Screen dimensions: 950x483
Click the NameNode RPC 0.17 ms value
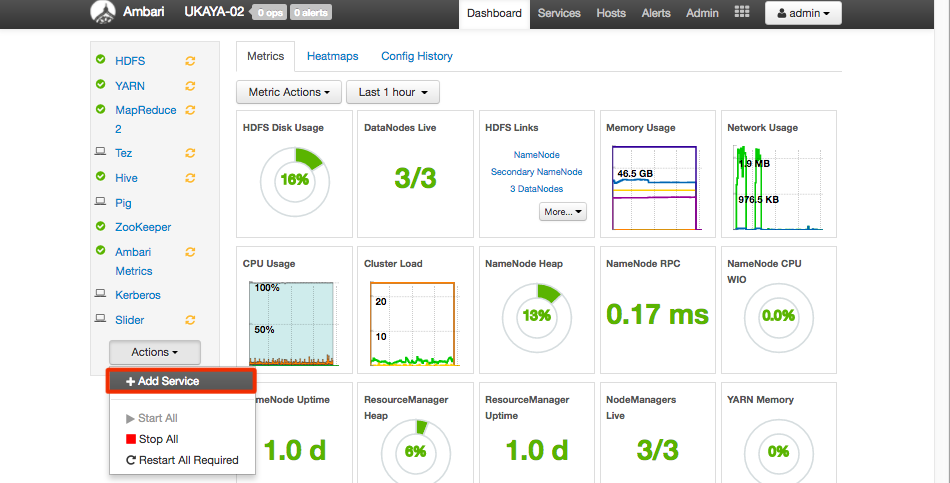[657, 314]
